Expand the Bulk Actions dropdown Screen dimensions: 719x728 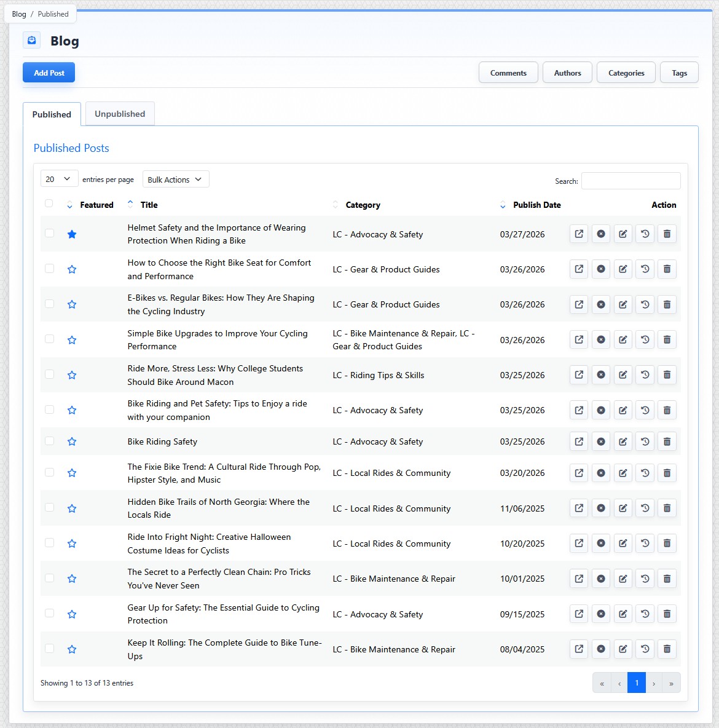tap(176, 179)
